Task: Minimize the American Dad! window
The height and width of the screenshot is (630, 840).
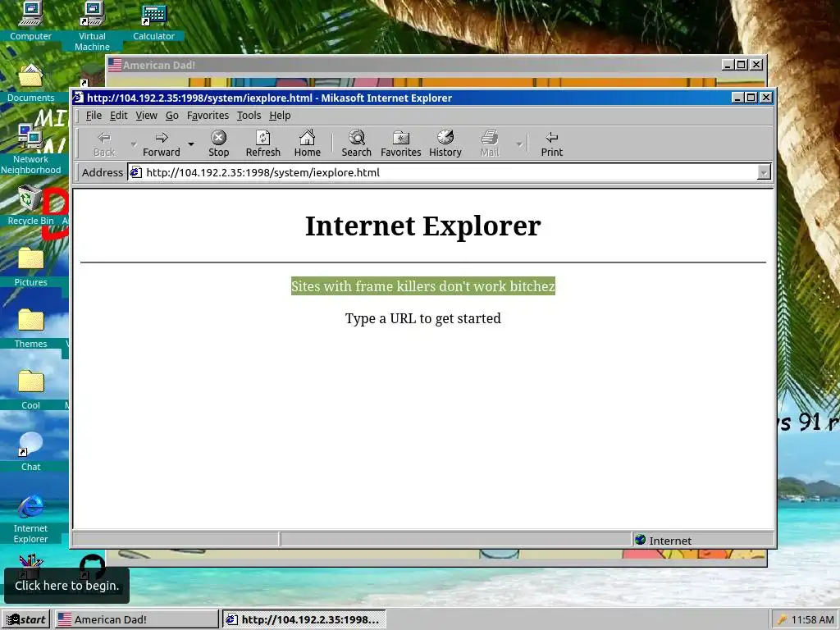Action: click(x=728, y=65)
